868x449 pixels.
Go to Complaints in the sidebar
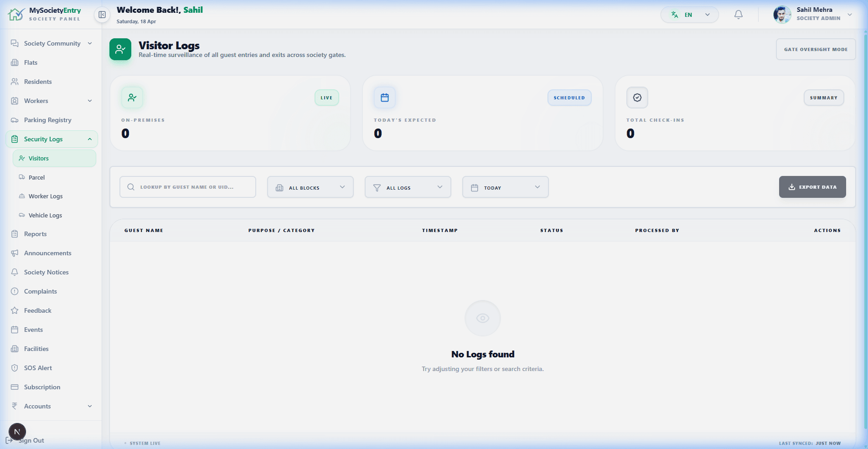point(41,291)
